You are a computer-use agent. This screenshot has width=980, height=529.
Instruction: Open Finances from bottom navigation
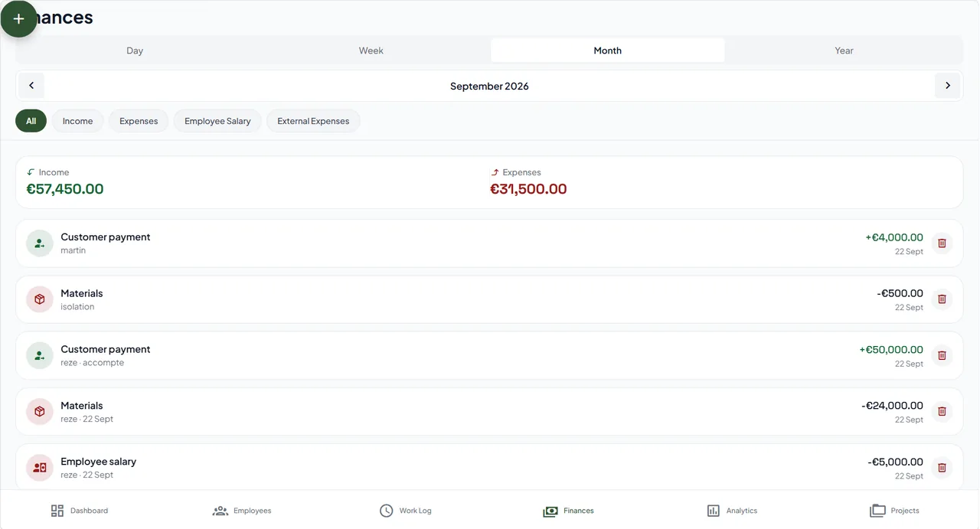568,511
